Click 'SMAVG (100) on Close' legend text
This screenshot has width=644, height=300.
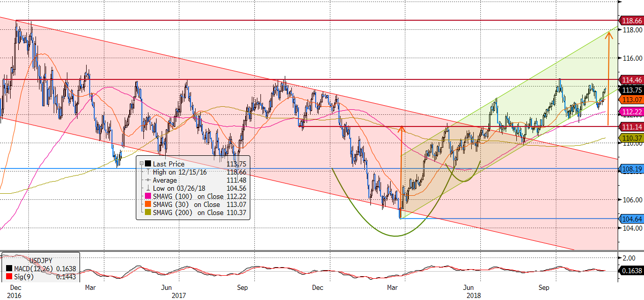[x=188, y=196]
